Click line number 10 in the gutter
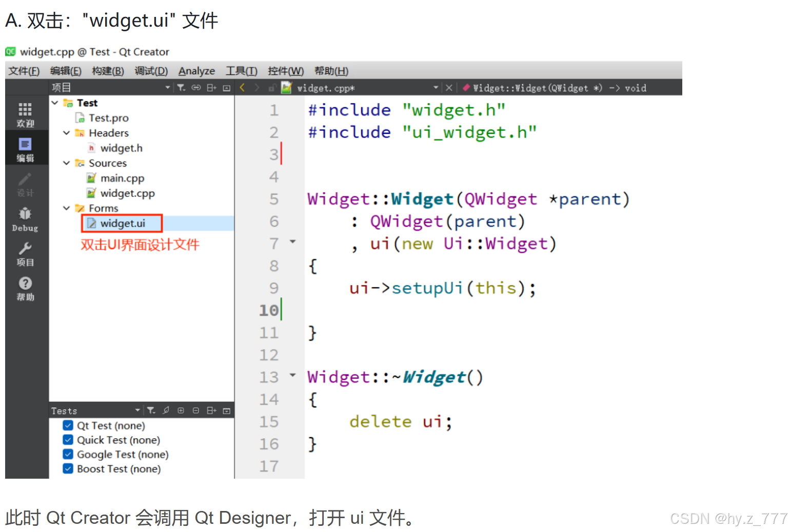 (x=269, y=310)
